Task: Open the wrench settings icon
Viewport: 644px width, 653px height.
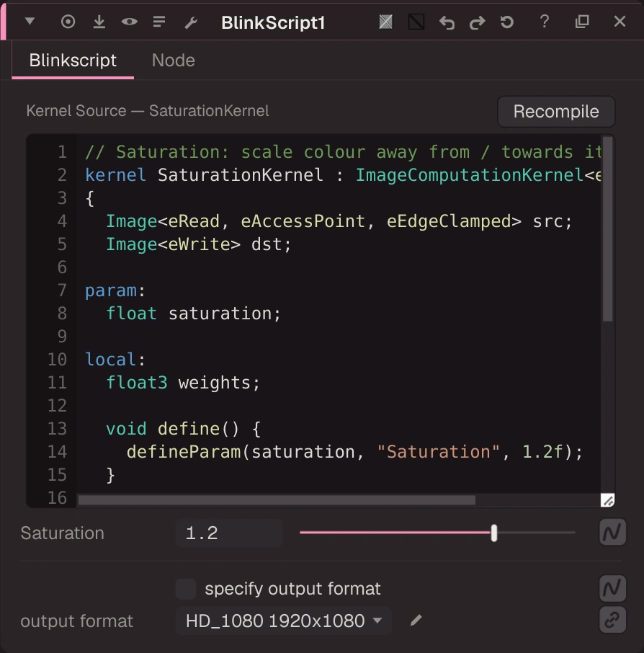Action: click(191, 22)
